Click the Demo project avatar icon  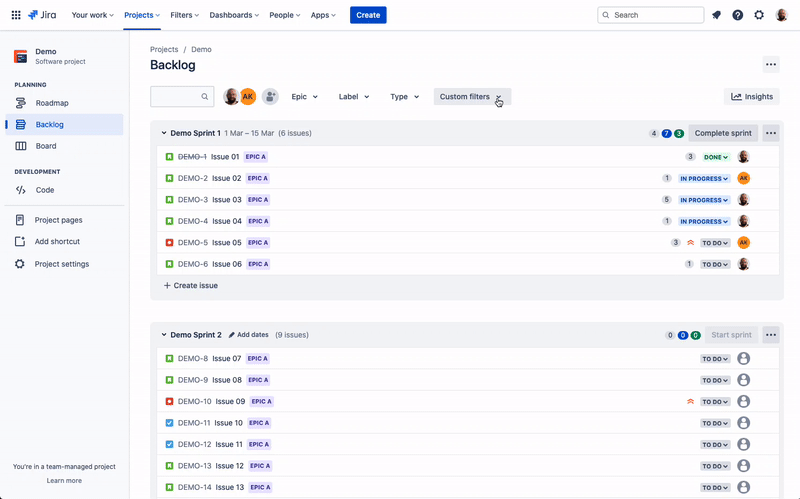[x=20, y=56]
